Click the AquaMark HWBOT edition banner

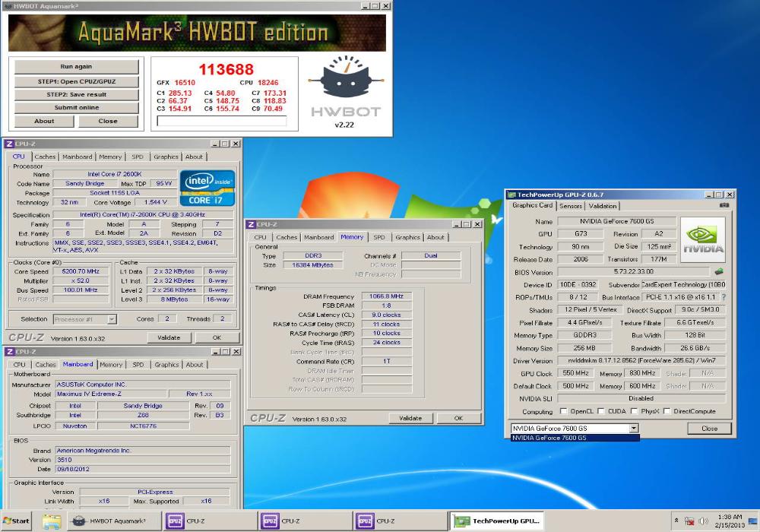click(x=197, y=33)
